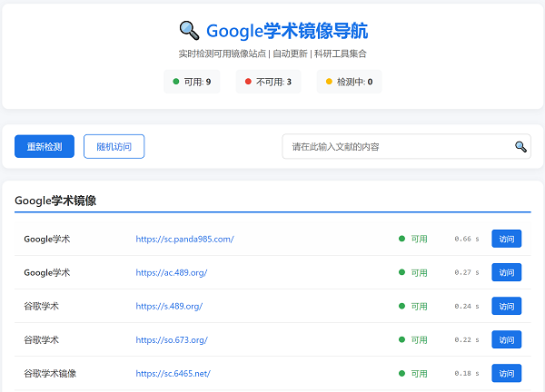Click 访问 button for sc.panda985.com
This screenshot has height=392, width=545.
tap(507, 239)
